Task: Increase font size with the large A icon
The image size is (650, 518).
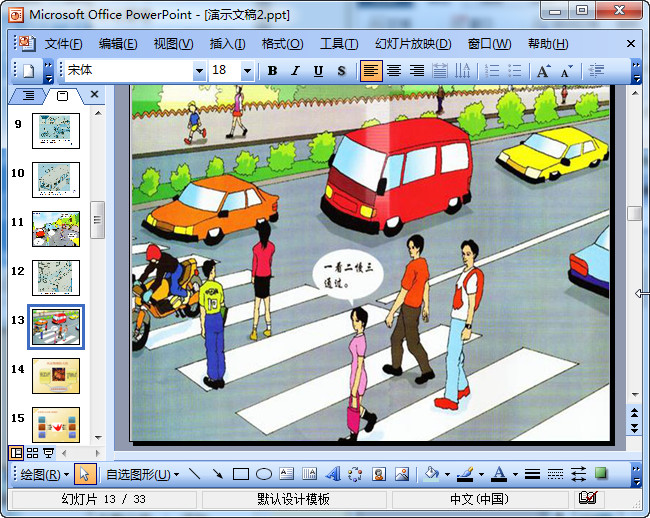Action: tap(543, 71)
